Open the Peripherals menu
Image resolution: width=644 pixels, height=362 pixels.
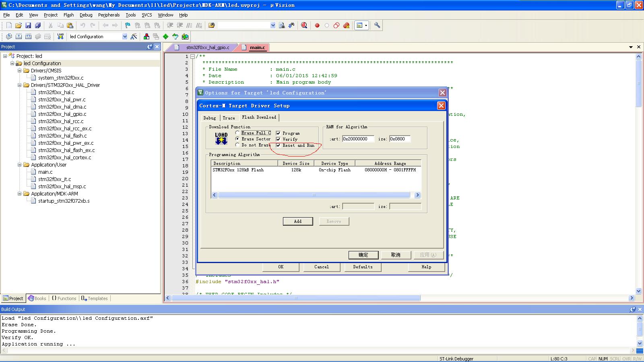pyautogui.click(x=109, y=15)
